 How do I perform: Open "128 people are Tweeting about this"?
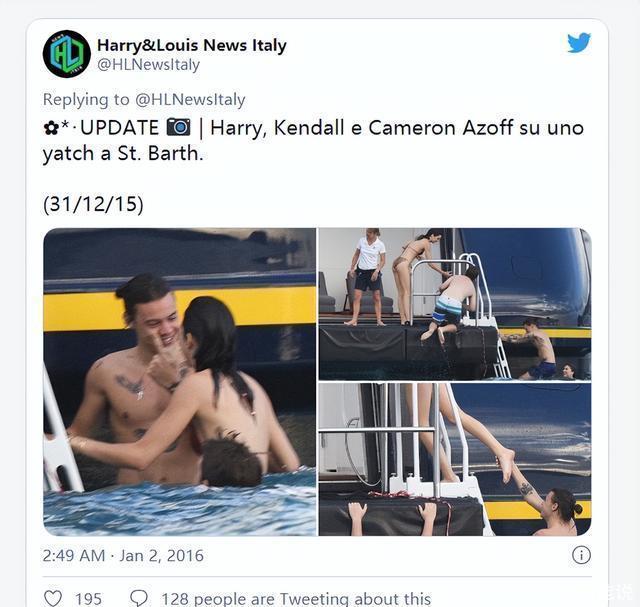tap(296, 598)
